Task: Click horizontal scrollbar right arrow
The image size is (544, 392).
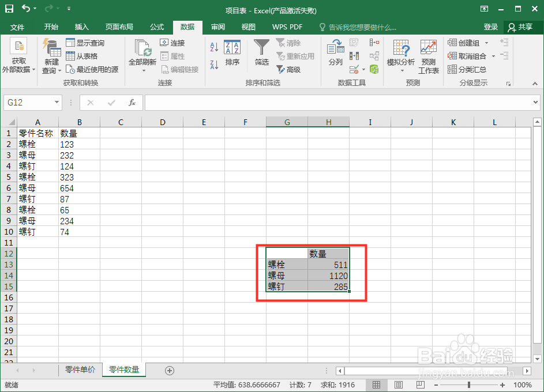Action: [x=527, y=371]
